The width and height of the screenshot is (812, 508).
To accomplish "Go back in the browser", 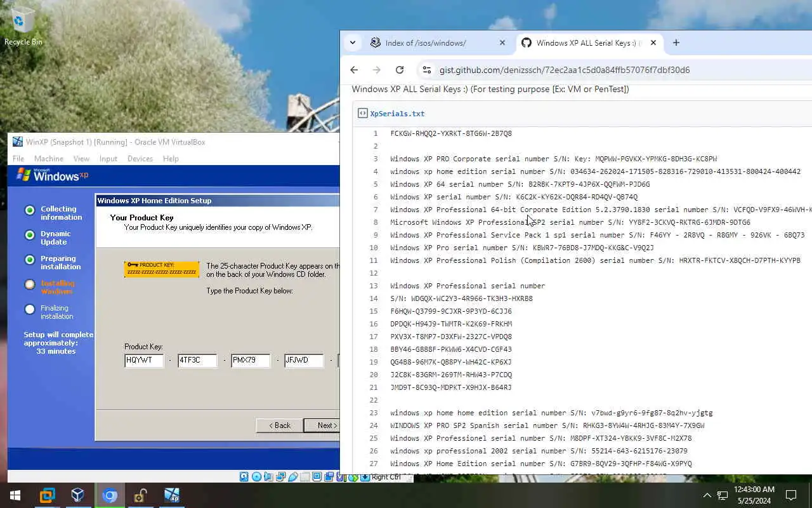I will click(x=354, y=70).
